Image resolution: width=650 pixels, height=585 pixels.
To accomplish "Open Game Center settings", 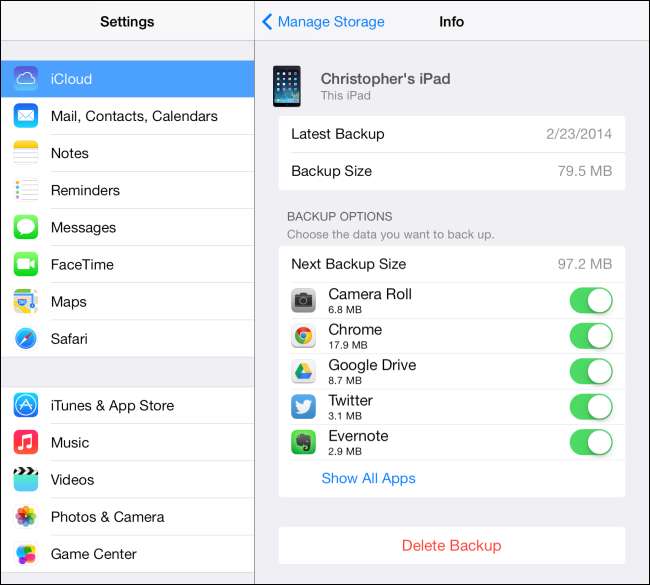I will pos(128,553).
